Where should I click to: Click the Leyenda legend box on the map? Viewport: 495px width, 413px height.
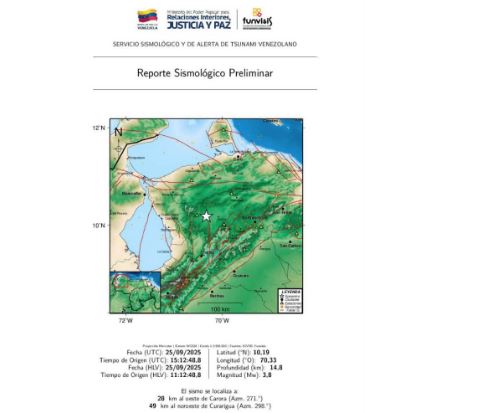[290, 301]
